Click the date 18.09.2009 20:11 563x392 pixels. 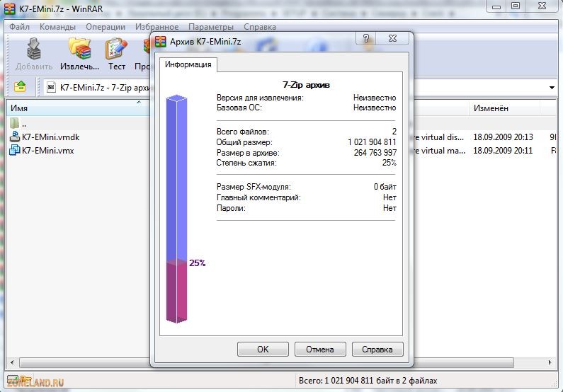[x=503, y=150]
